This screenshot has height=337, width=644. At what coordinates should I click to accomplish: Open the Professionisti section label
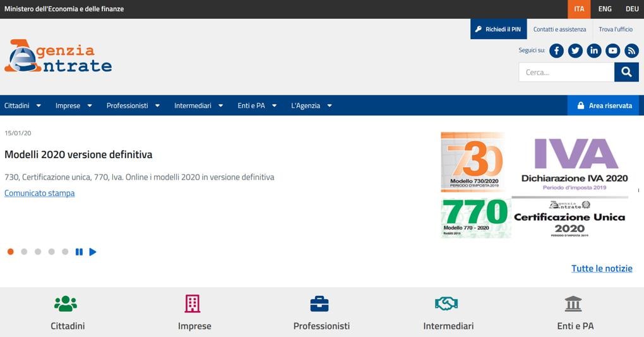(x=321, y=326)
